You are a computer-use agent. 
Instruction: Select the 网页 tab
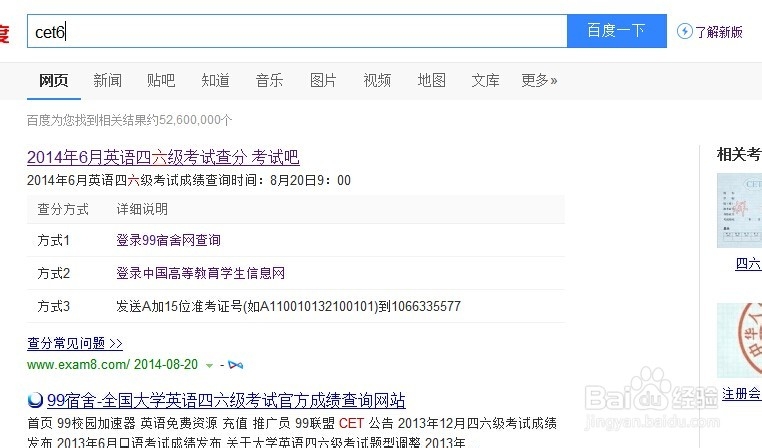(x=53, y=80)
